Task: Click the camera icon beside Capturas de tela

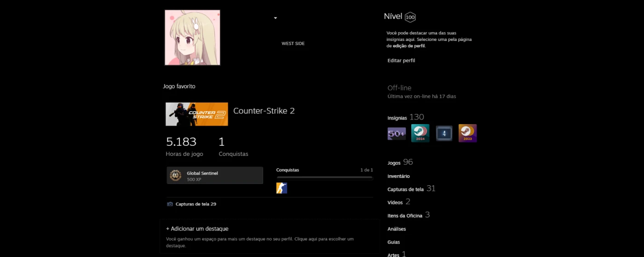Action: (x=170, y=204)
